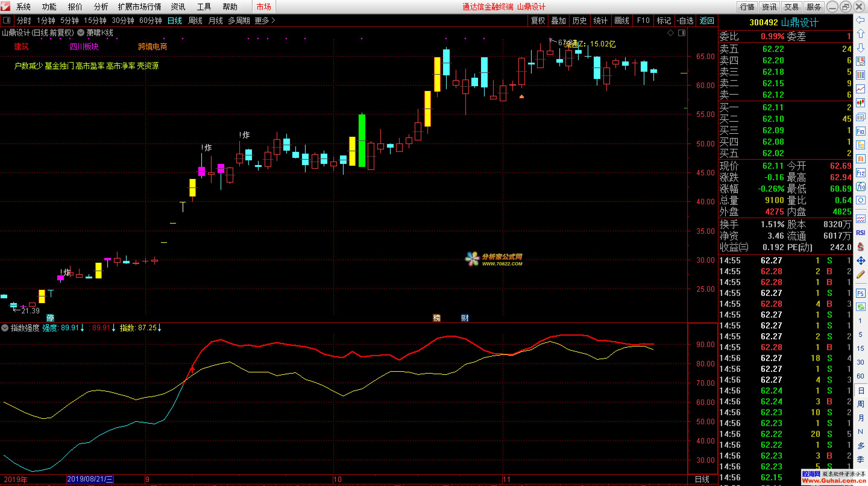
Task: Open the 功能 menu
Action: point(49,7)
